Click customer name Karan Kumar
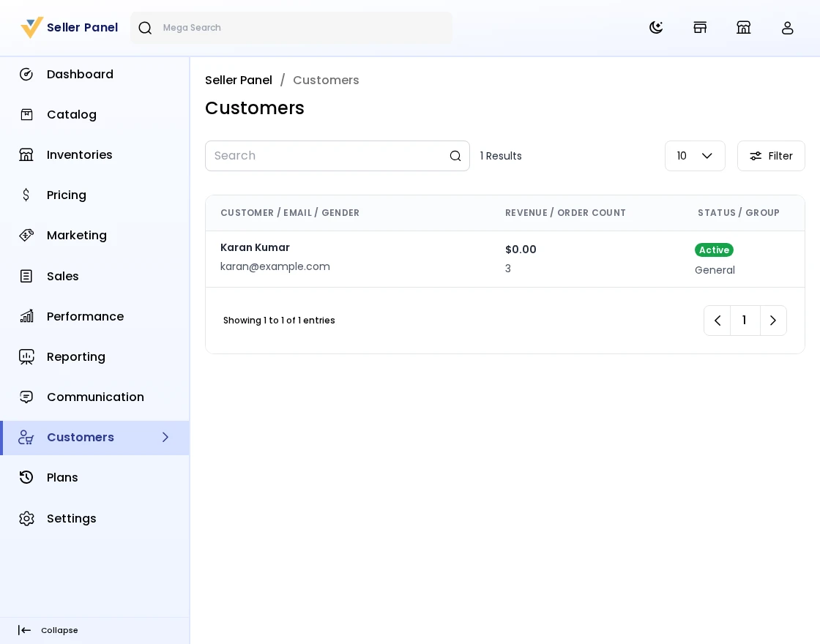 click(x=255, y=248)
